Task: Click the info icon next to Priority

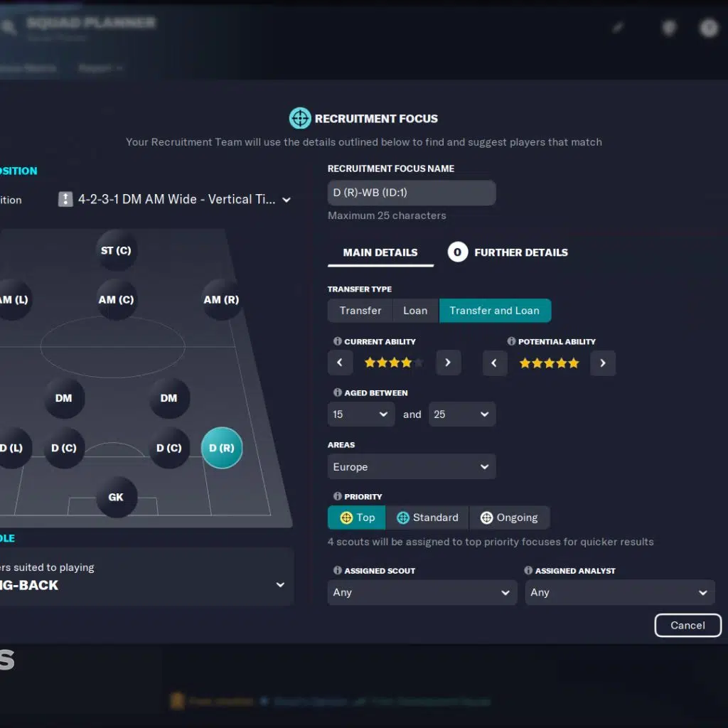Action: 338,497
